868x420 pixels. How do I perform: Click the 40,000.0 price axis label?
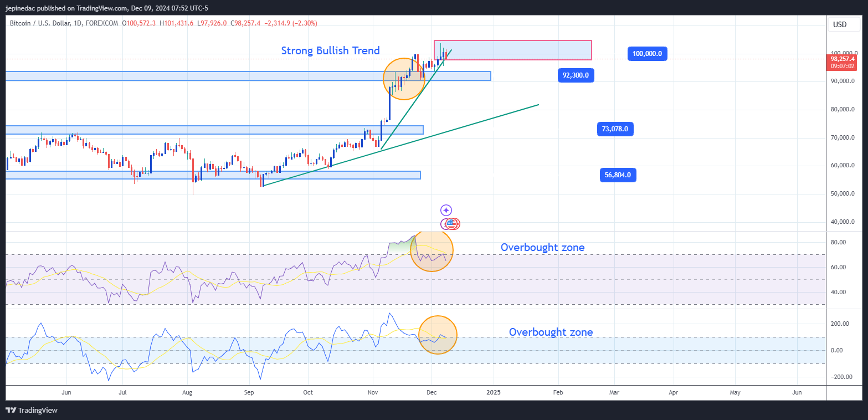pos(842,222)
